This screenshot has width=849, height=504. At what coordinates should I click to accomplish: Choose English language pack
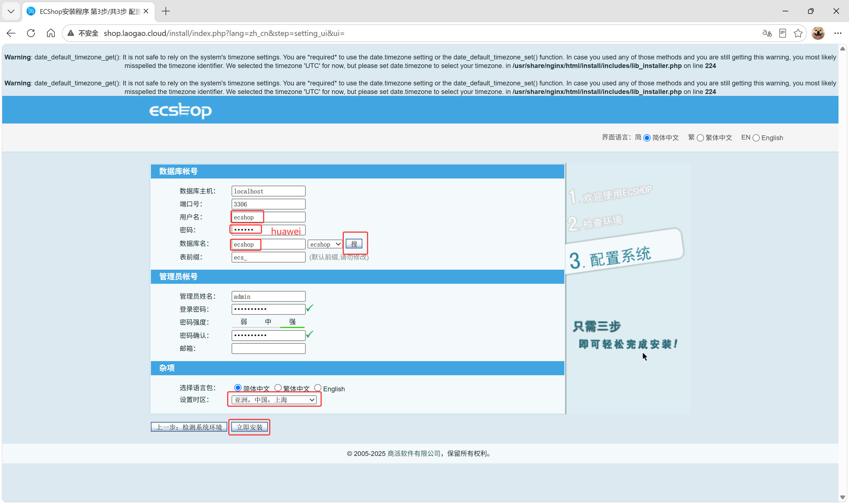tap(318, 388)
